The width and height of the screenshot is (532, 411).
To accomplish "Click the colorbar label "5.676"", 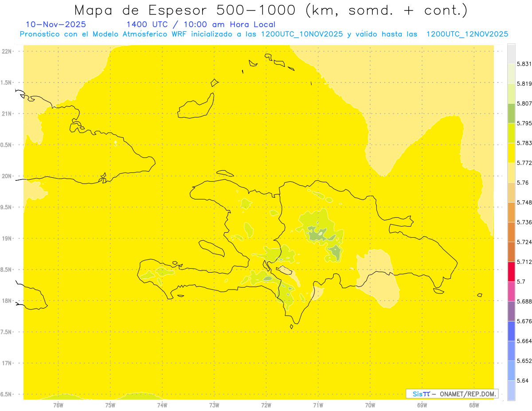I will [x=524, y=321].
